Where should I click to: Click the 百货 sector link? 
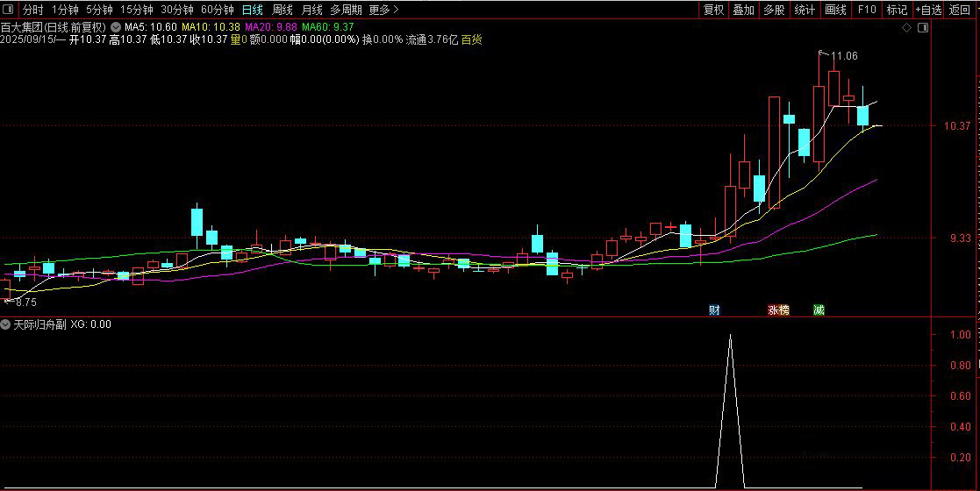pos(472,39)
